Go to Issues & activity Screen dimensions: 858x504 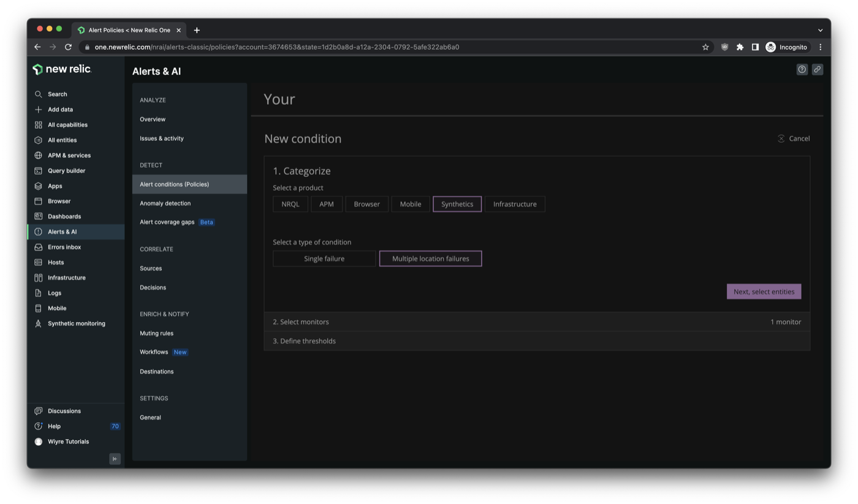click(x=162, y=138)
